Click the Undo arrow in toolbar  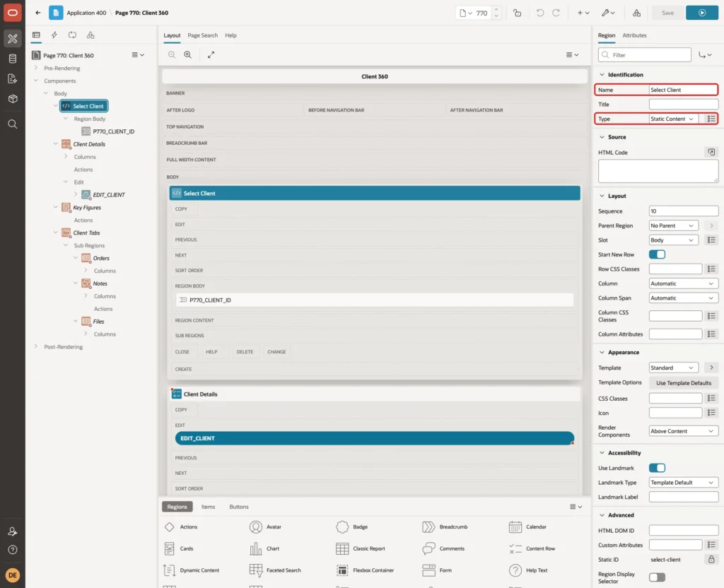point(539,13)
